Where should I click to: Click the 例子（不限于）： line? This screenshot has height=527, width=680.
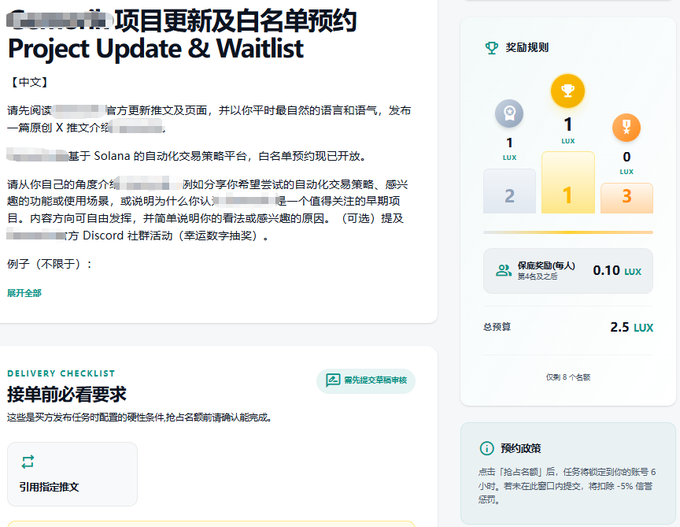tap(49, 264)
